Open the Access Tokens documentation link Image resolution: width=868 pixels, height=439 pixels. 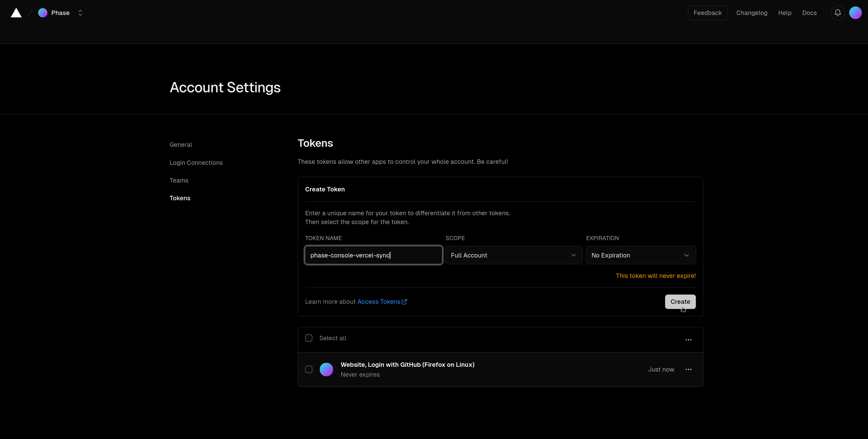pyautogui.click(x=379, y=301)
